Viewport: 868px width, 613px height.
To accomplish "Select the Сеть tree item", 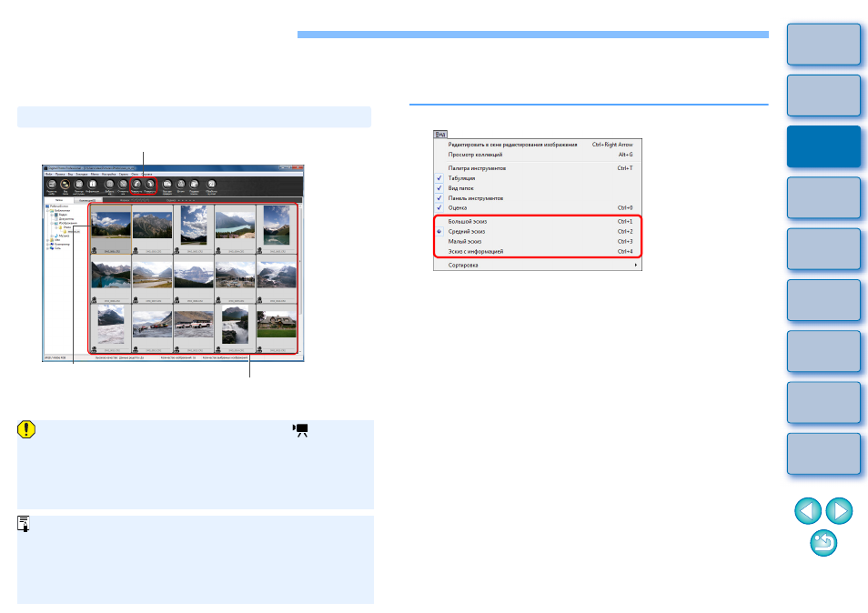I will pyautogui.click(x=57, y=248).
